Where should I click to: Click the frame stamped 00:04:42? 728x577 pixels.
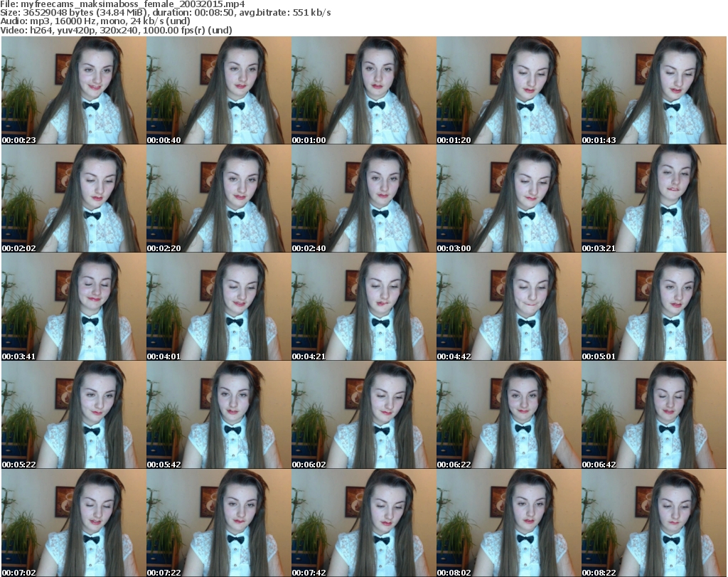(509, 307)
